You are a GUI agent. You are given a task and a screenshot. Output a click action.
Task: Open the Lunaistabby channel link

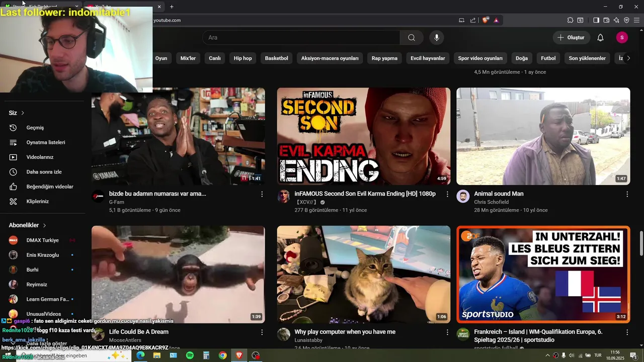point(308,340)
